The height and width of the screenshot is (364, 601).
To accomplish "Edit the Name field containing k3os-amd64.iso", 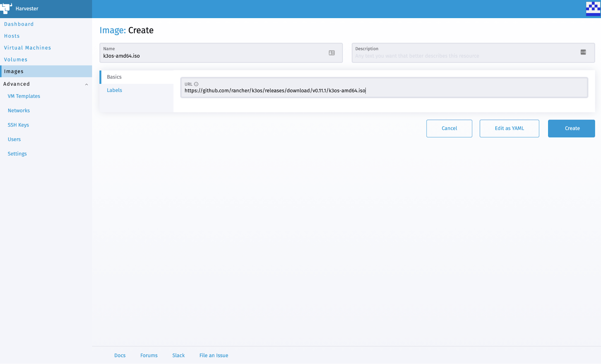I will click(210, 56).
